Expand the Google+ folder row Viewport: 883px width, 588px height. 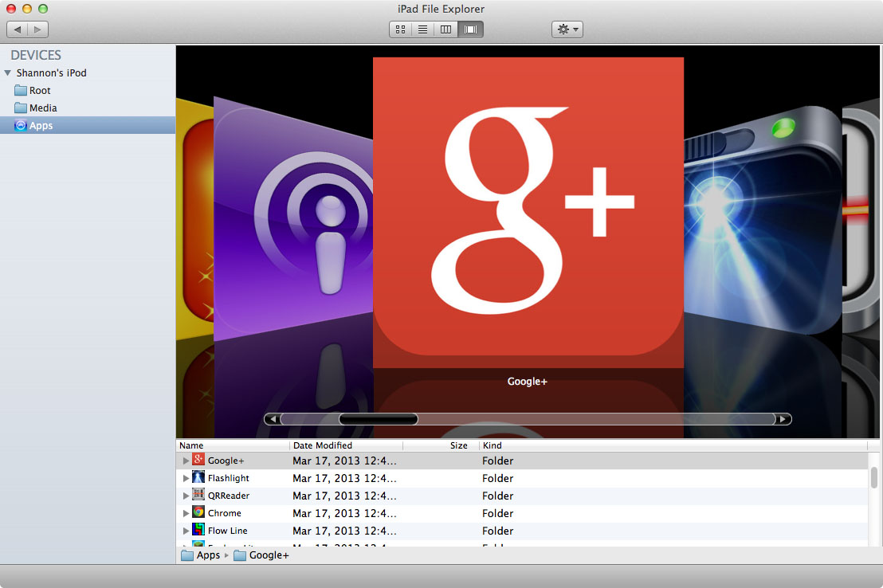pyautogui.click(x=186, y=461)
